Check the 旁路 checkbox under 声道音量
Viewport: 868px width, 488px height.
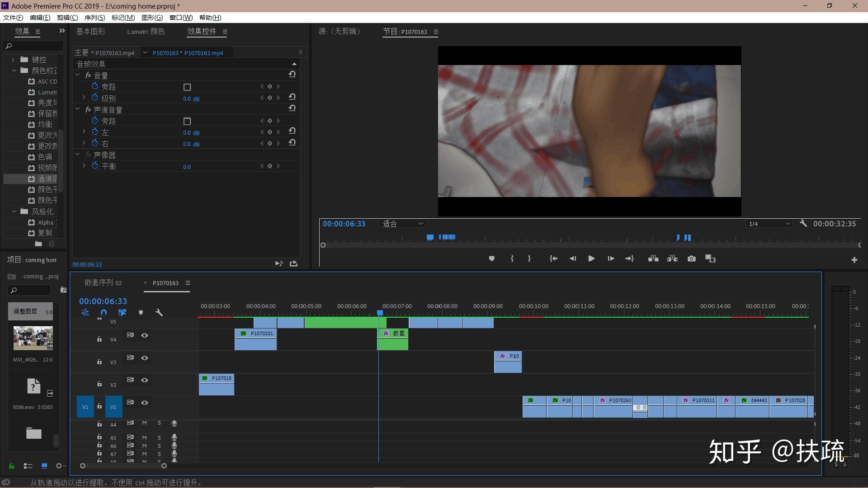187,121
